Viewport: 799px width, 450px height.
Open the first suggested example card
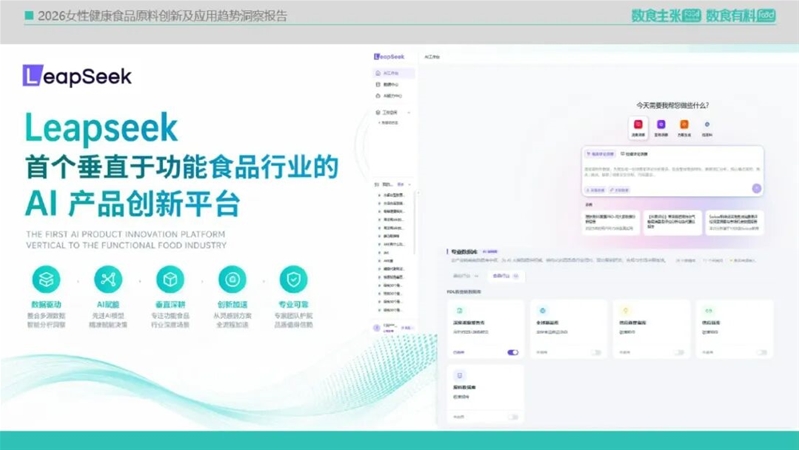610,223
